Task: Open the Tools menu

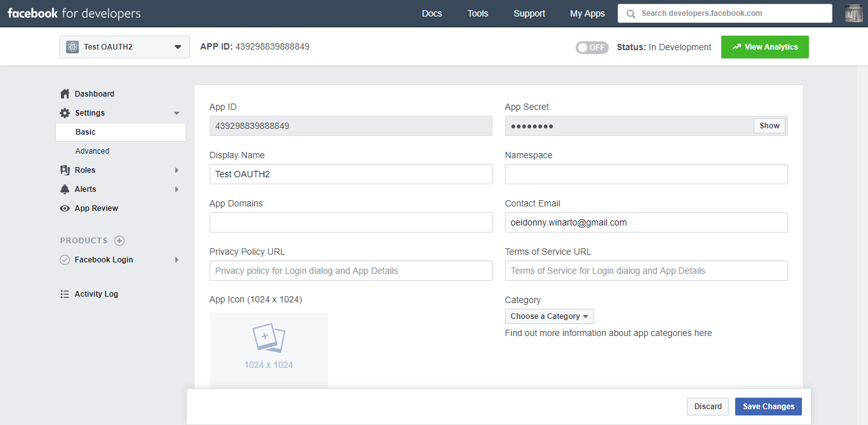Action: click(x=478, y=13)
